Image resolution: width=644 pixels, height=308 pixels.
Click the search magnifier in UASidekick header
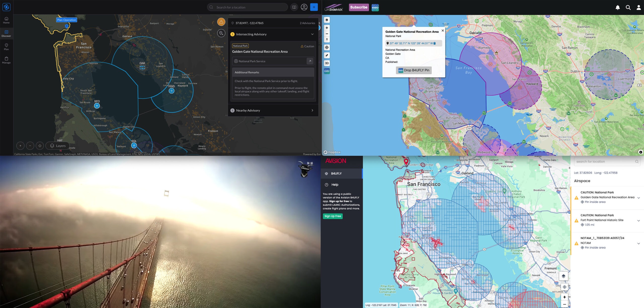tap(628, 8)
